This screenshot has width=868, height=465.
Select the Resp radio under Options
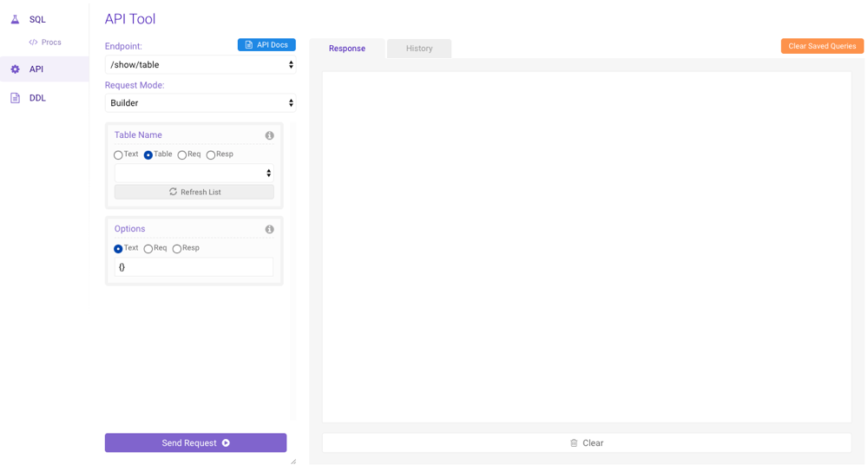tap(177, 249)
